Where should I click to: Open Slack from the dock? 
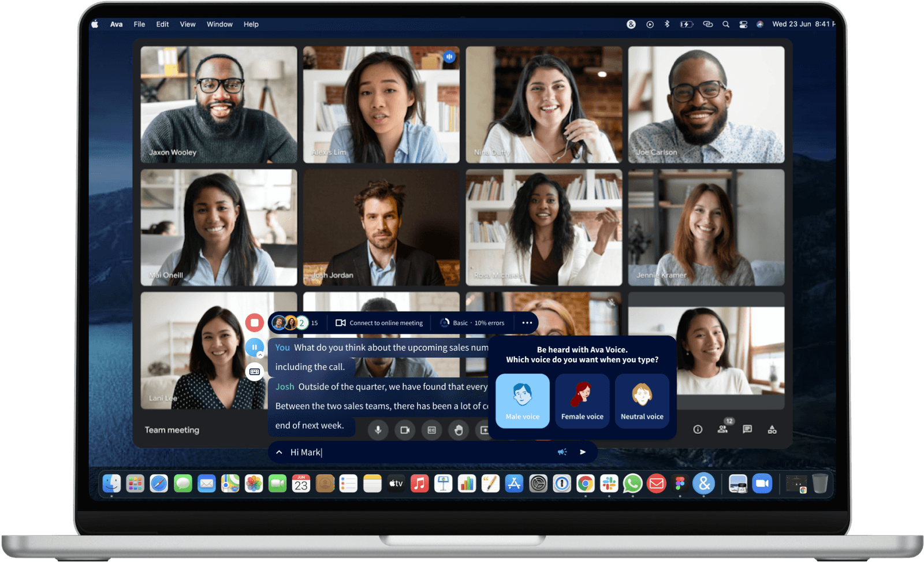[x=609, y=483]
